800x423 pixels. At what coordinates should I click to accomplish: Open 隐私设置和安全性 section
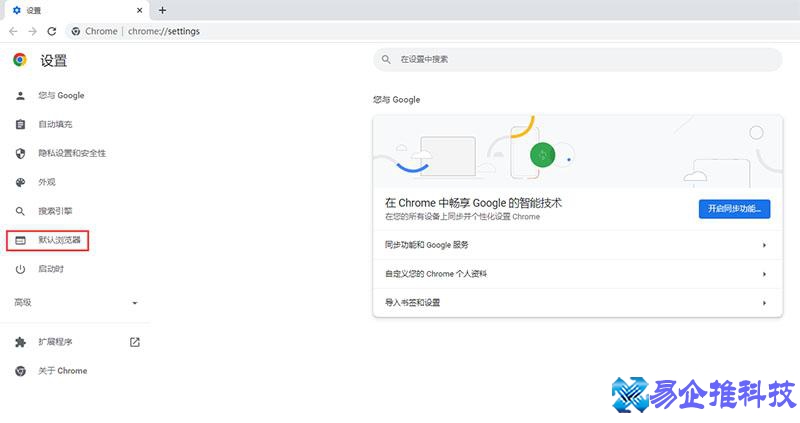pyautogui.click(x=72, y=153)
